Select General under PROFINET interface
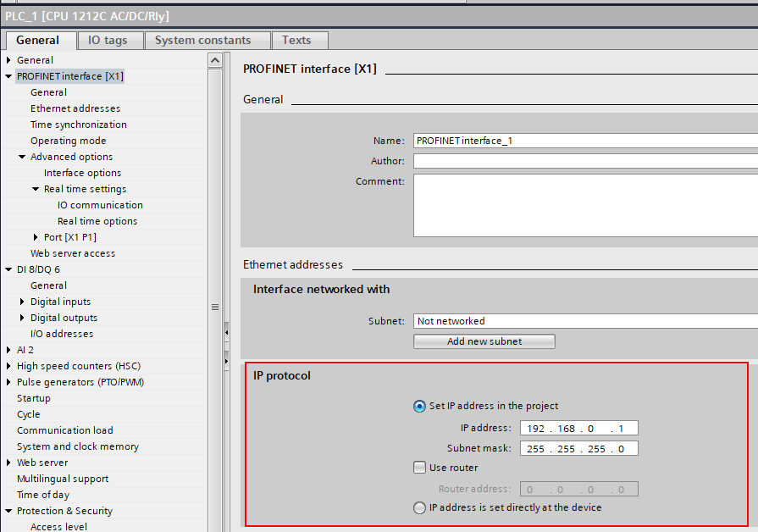 [x=48, y=92]
